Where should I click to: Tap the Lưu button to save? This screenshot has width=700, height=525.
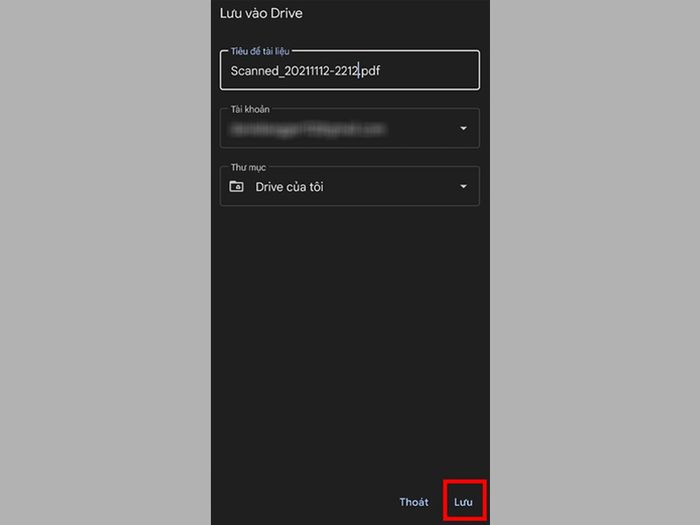(463, 502)
